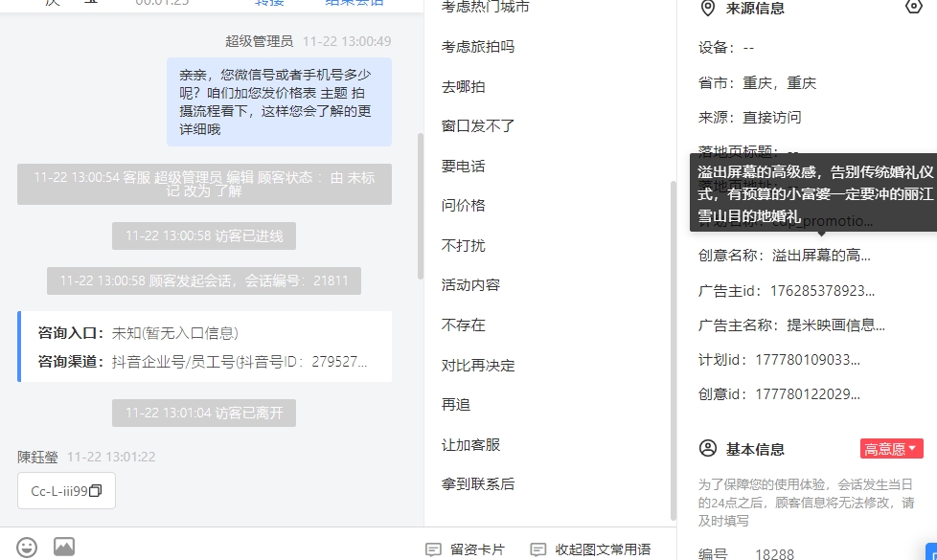Click the 来源: 直接访问 row
937x560 pixels.
(x=750, y=117)
